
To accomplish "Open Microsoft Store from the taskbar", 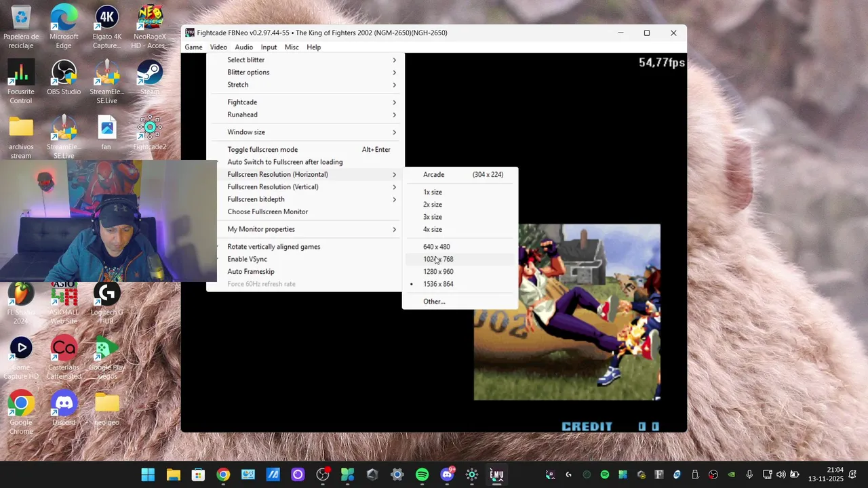I will point(198,474).
